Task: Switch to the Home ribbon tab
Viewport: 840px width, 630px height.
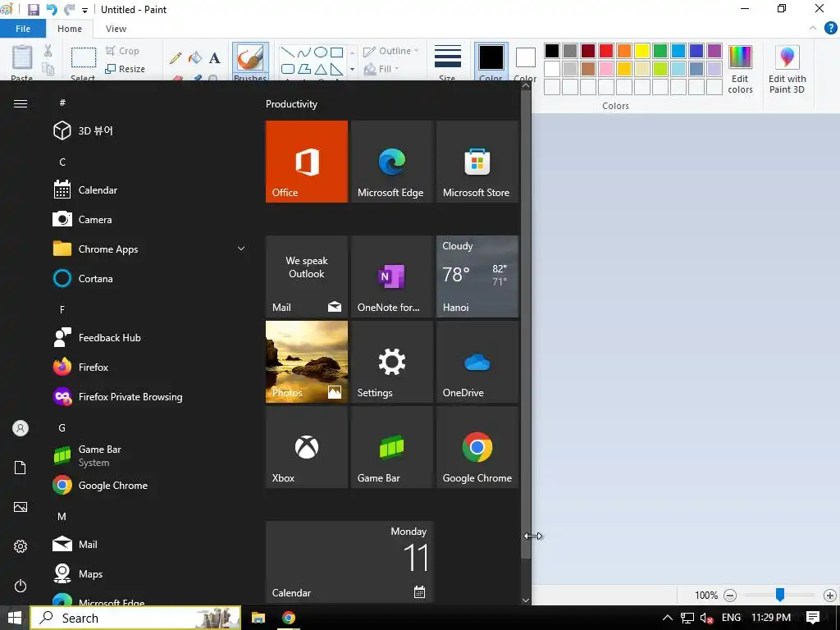Action: (70, 29)
